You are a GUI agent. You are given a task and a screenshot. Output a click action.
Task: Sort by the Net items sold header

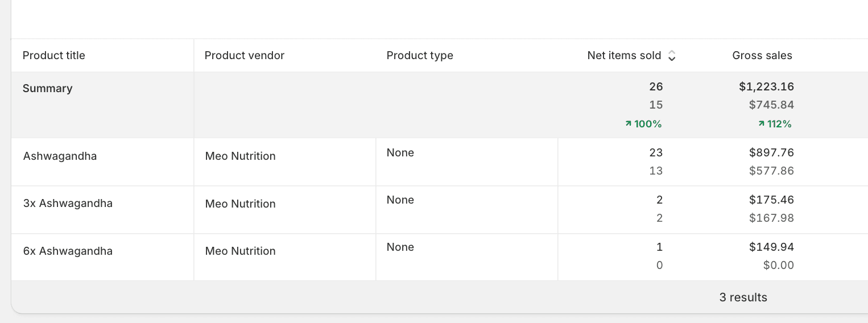tap(624, 56)
